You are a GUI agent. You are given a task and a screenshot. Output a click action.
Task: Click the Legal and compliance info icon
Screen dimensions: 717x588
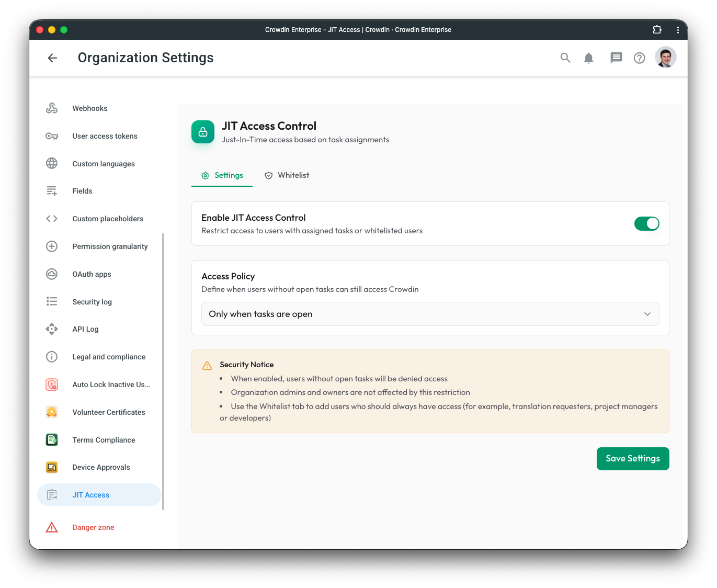tap(52, 357)
